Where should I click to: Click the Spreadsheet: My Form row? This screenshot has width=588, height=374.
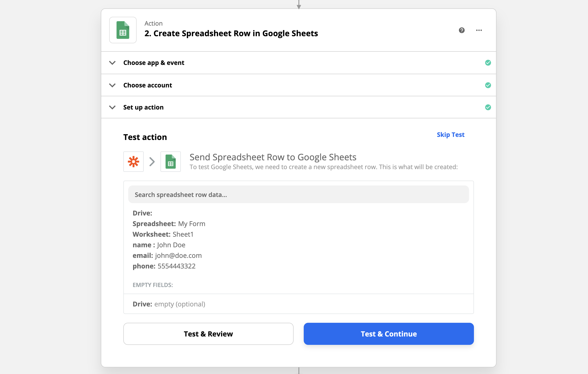(169, 224)
